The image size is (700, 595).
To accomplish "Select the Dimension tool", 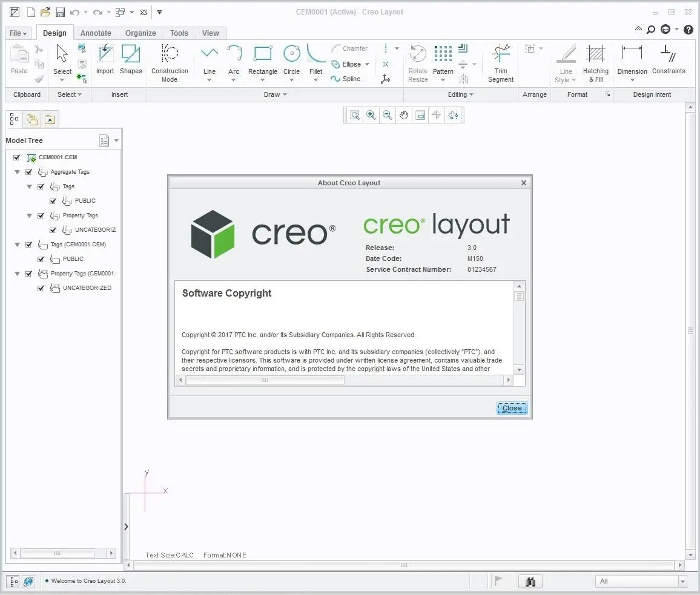I will 632,63.
